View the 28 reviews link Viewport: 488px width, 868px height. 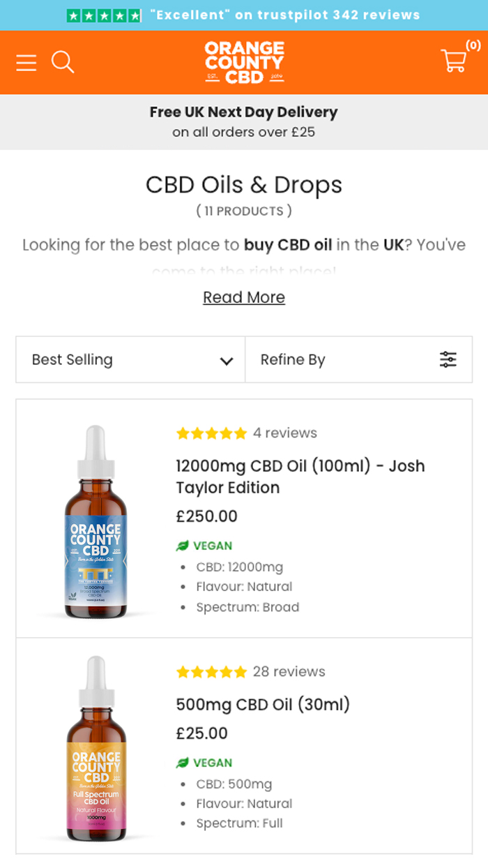289,672
